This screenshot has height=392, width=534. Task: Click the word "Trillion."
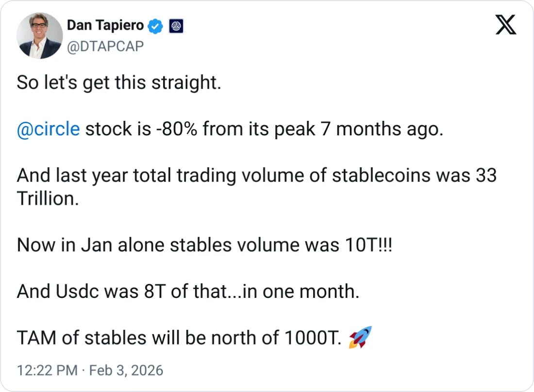point(48,198)
